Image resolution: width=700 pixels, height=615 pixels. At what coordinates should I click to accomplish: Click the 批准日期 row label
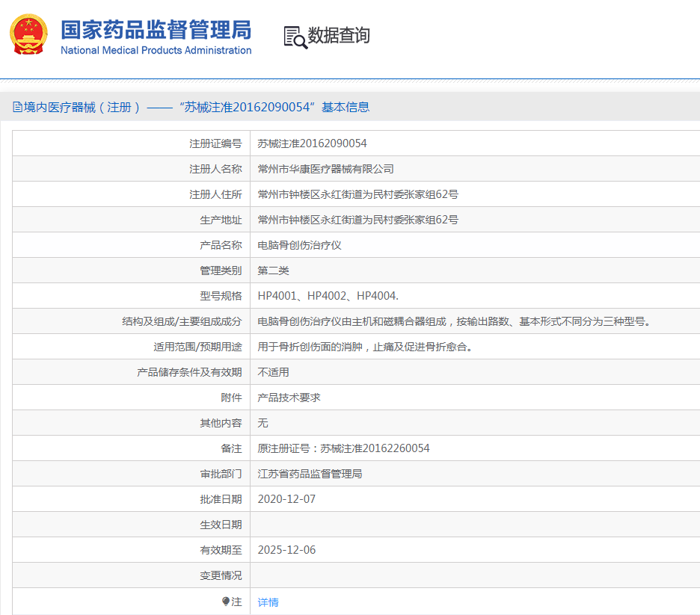221,499
